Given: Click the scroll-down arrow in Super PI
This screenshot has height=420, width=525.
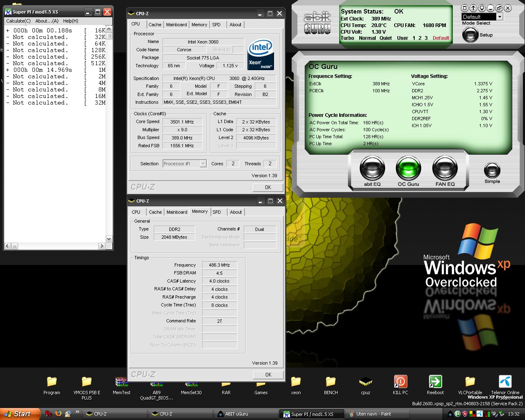Looking at the screenshot, I should click(109, 239).
